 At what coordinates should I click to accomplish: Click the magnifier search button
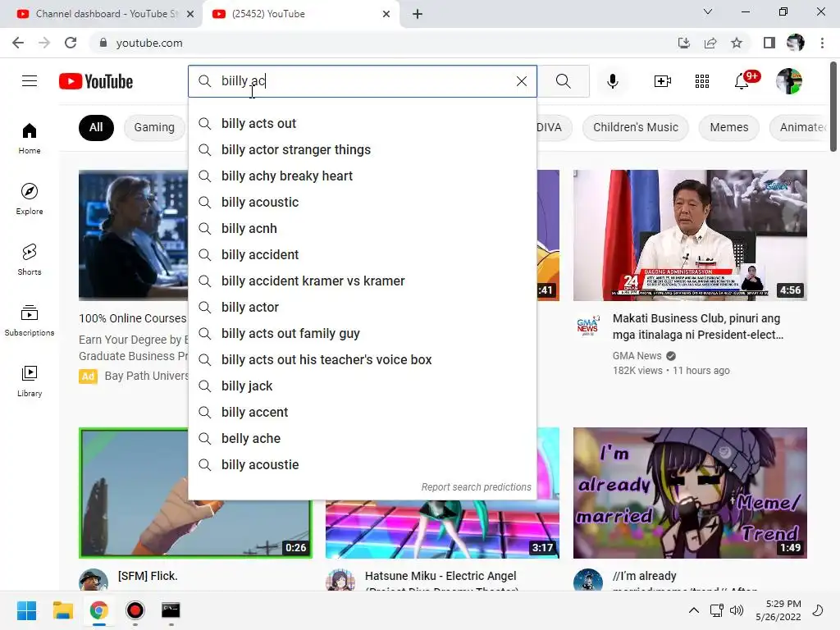click(x=563, y=81)
